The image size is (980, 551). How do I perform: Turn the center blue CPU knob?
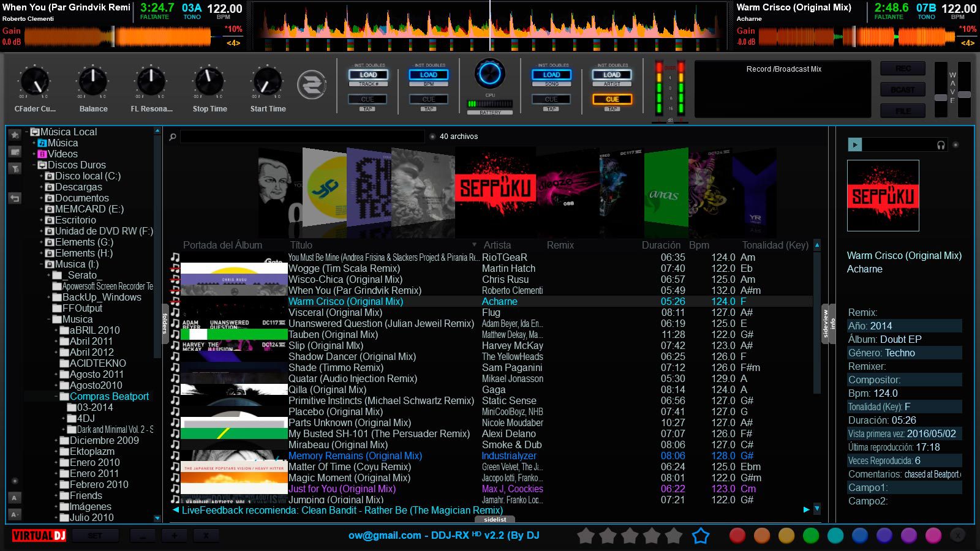point(490,74)
